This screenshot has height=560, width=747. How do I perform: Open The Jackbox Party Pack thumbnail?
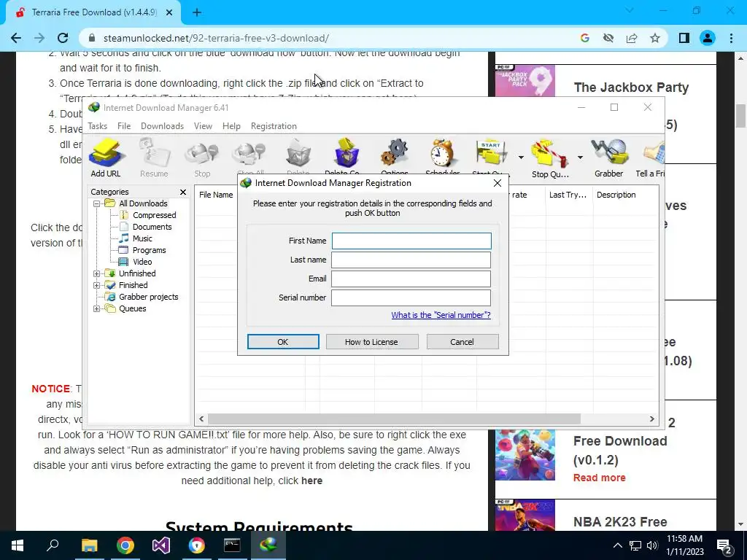click(525, 81)
